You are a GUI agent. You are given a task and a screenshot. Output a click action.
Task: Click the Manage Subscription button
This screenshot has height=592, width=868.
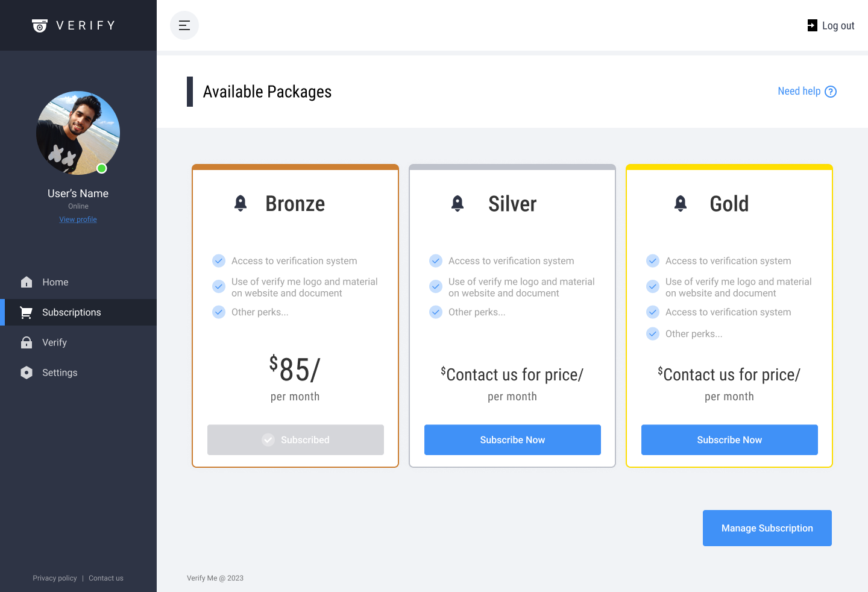767,528
